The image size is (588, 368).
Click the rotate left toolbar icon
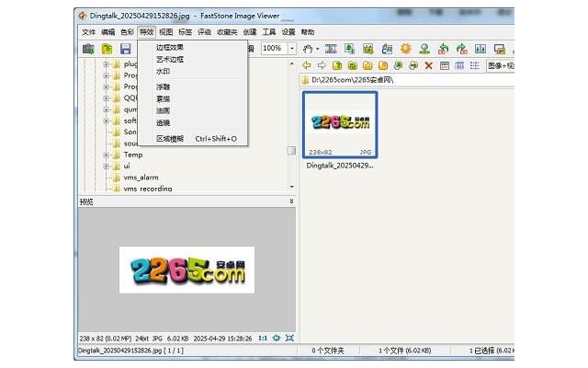[443, 49]
